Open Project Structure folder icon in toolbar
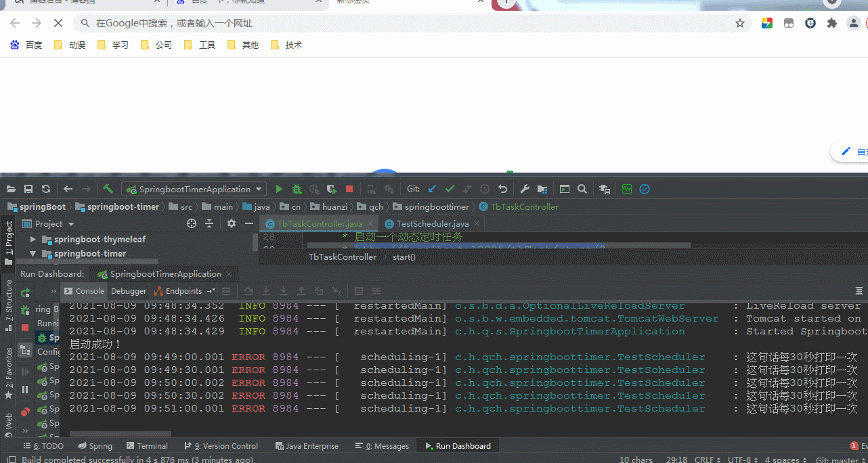This screenshot has width=868, height=463. click(542, 190)
